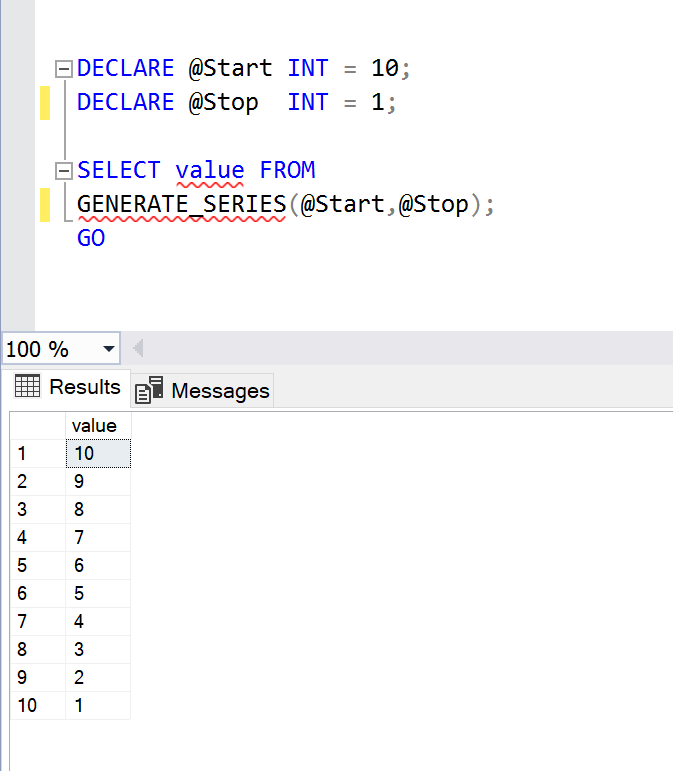
Task: Click the horizontal scrollbar left arrow
Action: coord(138,349)
